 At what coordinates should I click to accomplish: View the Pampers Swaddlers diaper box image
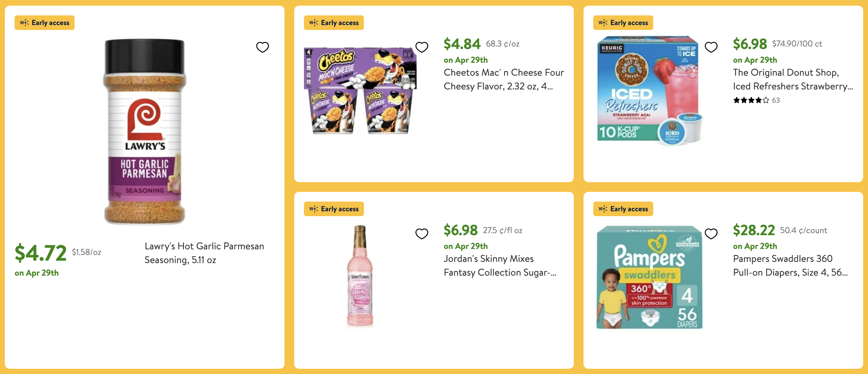click(649, 277)
